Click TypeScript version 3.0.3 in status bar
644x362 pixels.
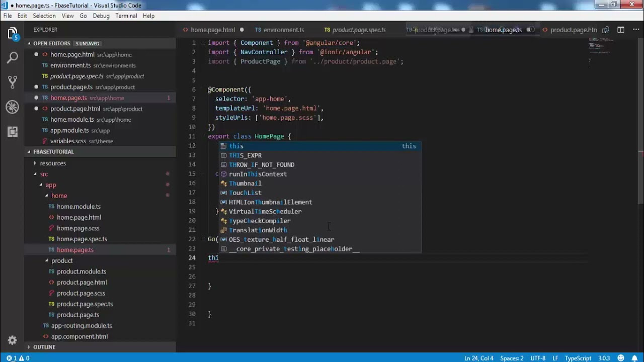604,358
